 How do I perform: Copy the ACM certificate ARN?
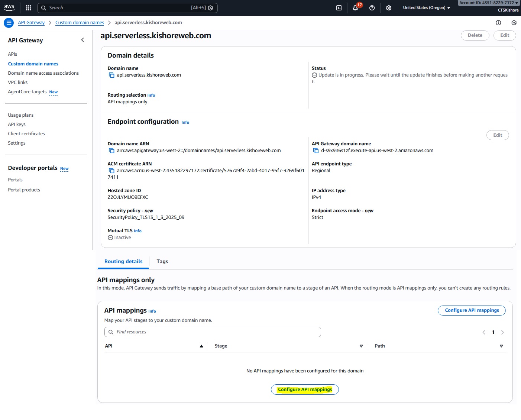pos(111,171)
